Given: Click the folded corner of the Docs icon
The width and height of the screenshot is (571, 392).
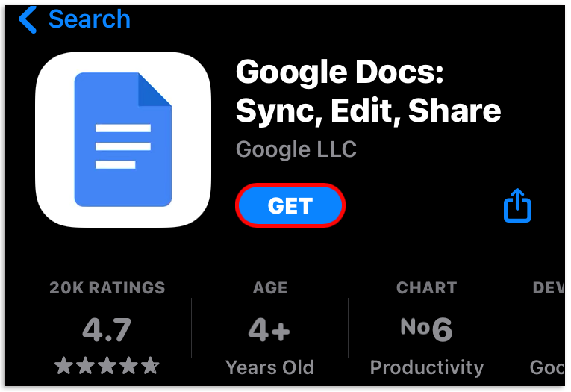Looking at the screenshot, I should 154,91.
